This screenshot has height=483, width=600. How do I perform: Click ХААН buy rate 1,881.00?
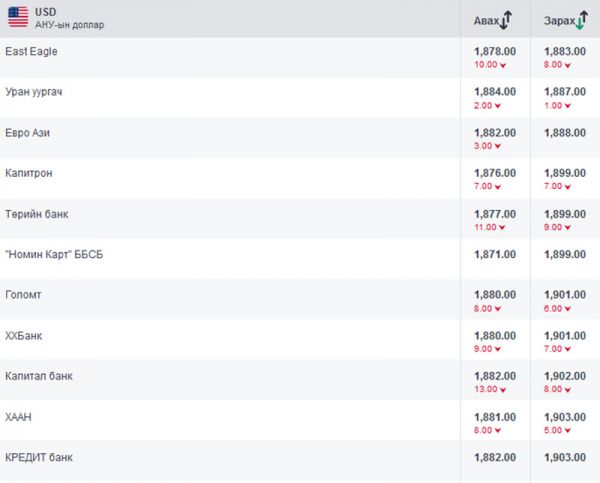494,417
